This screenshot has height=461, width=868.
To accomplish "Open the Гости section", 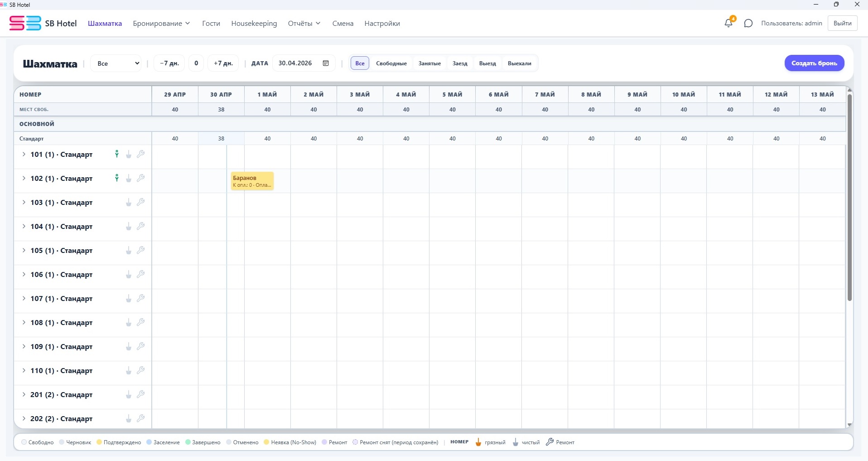I will click(211, 24).
